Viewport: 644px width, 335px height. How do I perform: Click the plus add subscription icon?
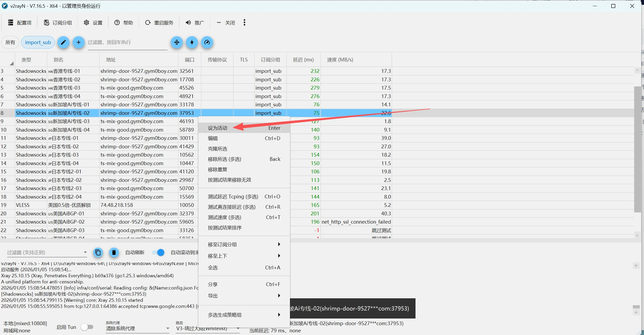(x=78, y=42)
